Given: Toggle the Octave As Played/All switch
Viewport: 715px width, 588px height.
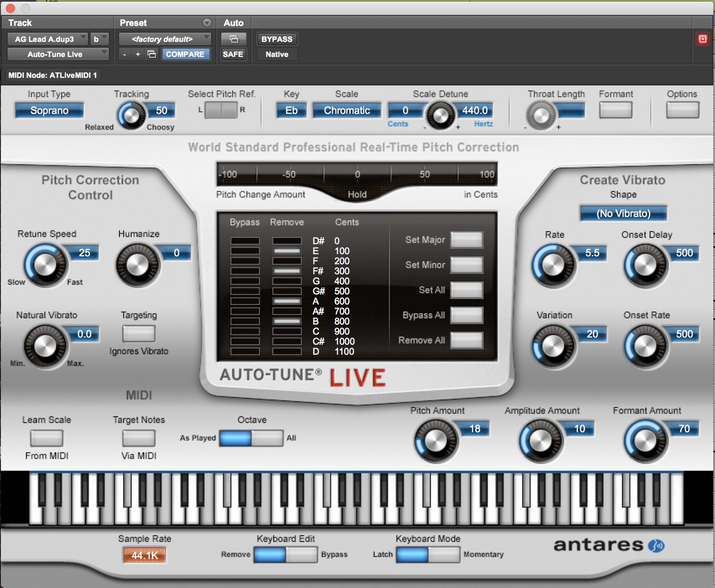Looking at the screenshot, I should point(251,438).
